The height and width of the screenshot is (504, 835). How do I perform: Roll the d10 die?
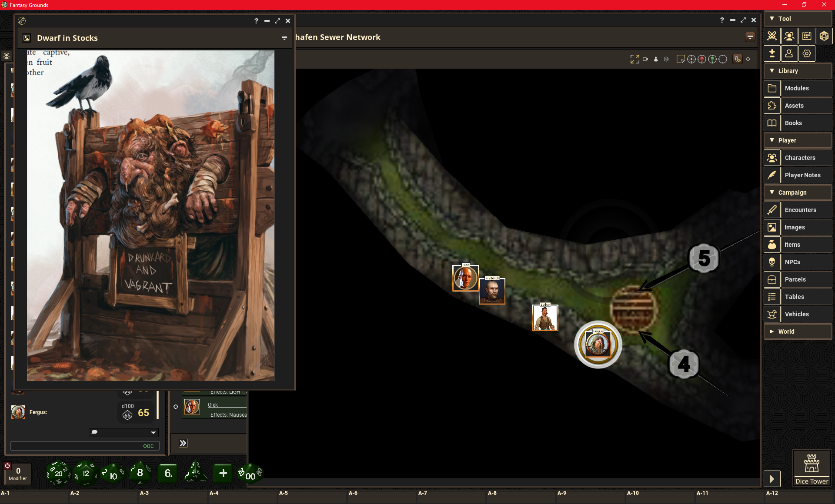[112, 474]
